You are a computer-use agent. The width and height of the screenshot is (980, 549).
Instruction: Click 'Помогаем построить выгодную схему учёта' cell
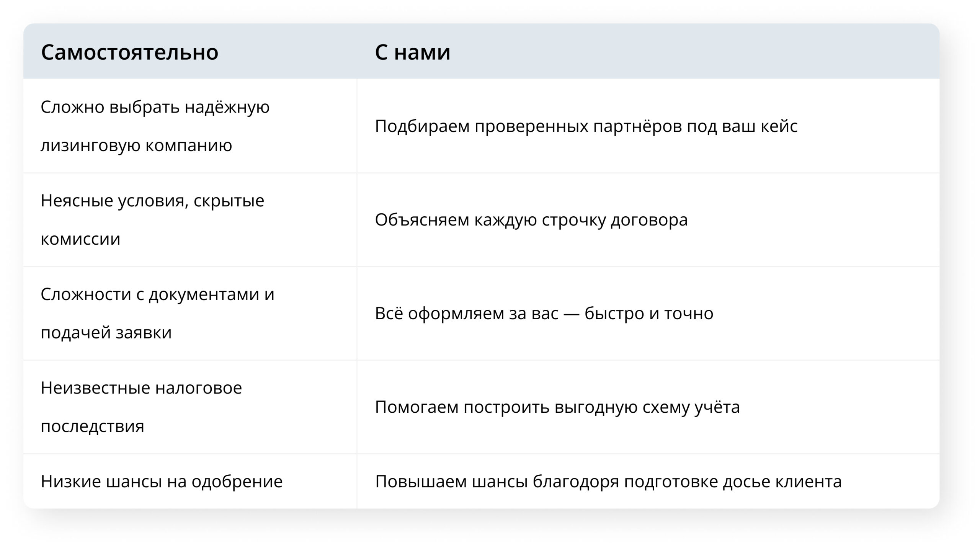[x=648, y=407]
